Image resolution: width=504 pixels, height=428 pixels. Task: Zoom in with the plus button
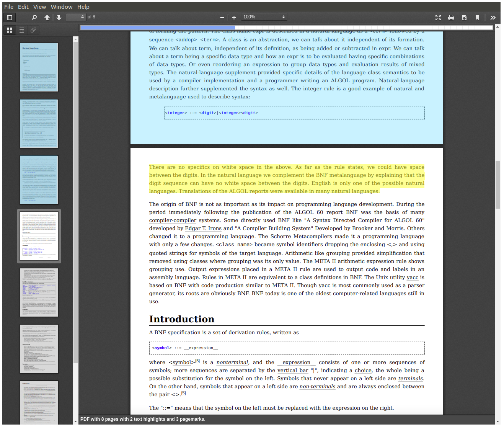(x=234, y=18)
